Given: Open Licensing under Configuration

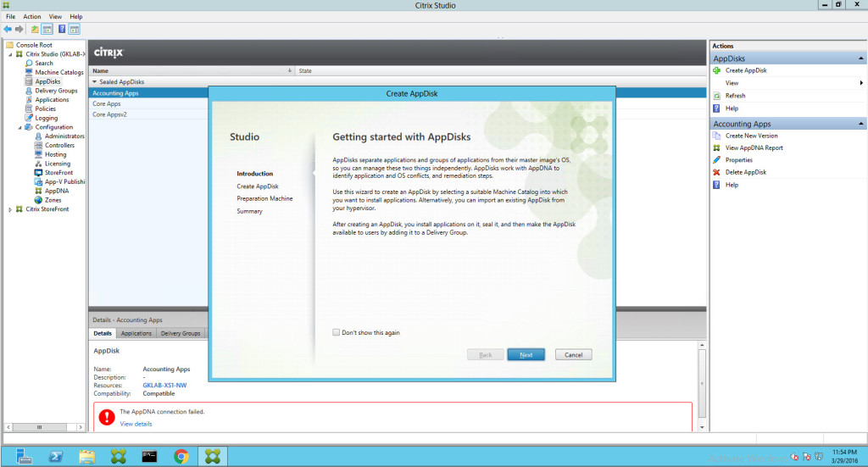Looking at the screenshot, I should click(x=58, y=164).
